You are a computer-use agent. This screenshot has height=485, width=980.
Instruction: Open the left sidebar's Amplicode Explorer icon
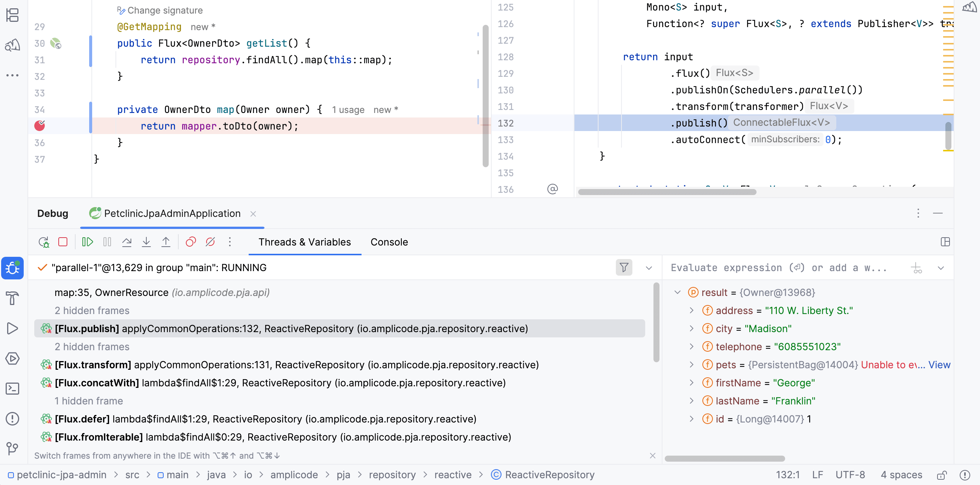[12, 45]
